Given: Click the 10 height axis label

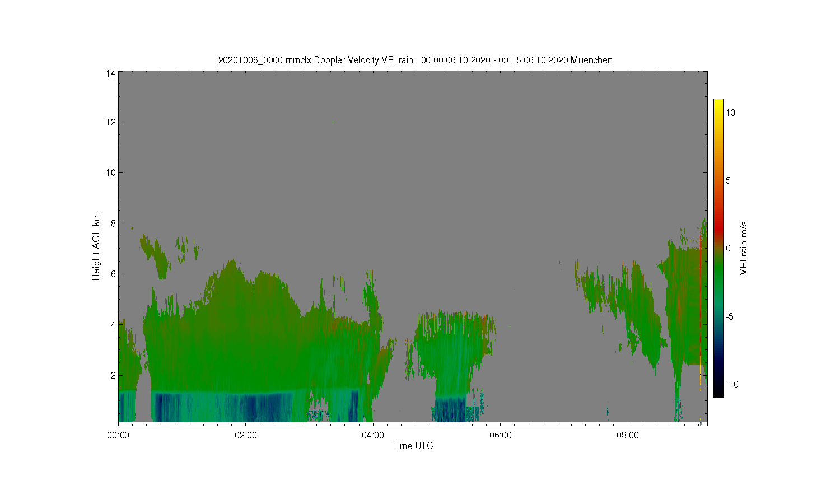Looking at the screenshot, I should click(111, 172).
